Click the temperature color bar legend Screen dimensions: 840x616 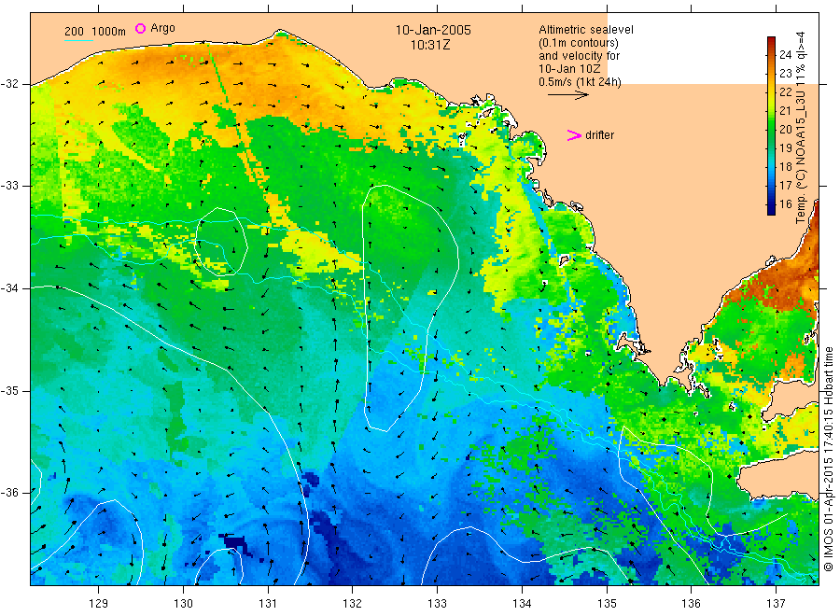point(771,126)
